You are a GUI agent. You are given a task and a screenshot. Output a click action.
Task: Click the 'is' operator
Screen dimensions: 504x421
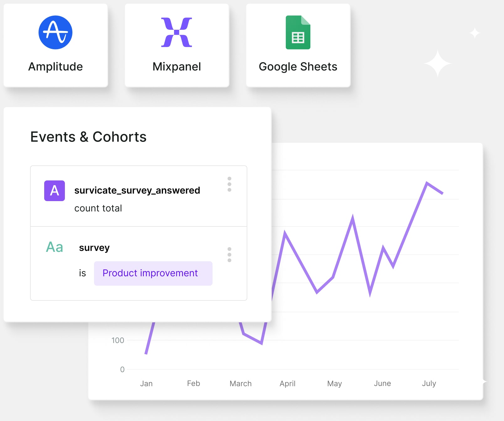(82, 273)
